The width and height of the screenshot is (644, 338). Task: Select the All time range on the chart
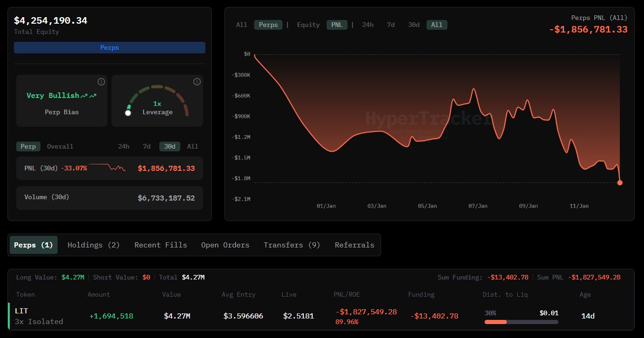tap(436, 25)
